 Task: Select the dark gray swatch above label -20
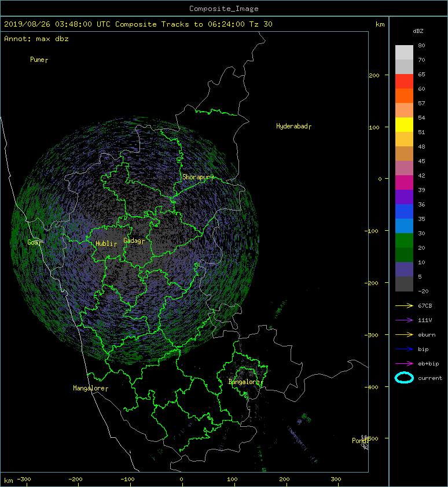(x=404, y=283)
